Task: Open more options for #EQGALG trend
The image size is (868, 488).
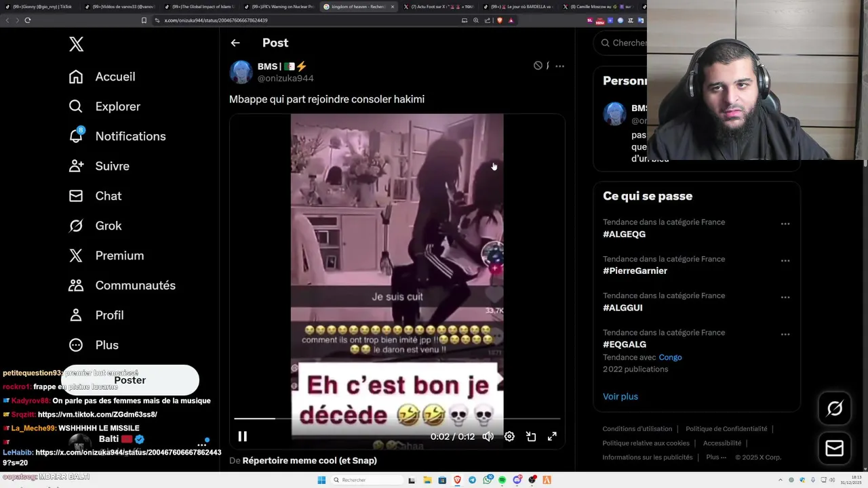Action: 785,334
